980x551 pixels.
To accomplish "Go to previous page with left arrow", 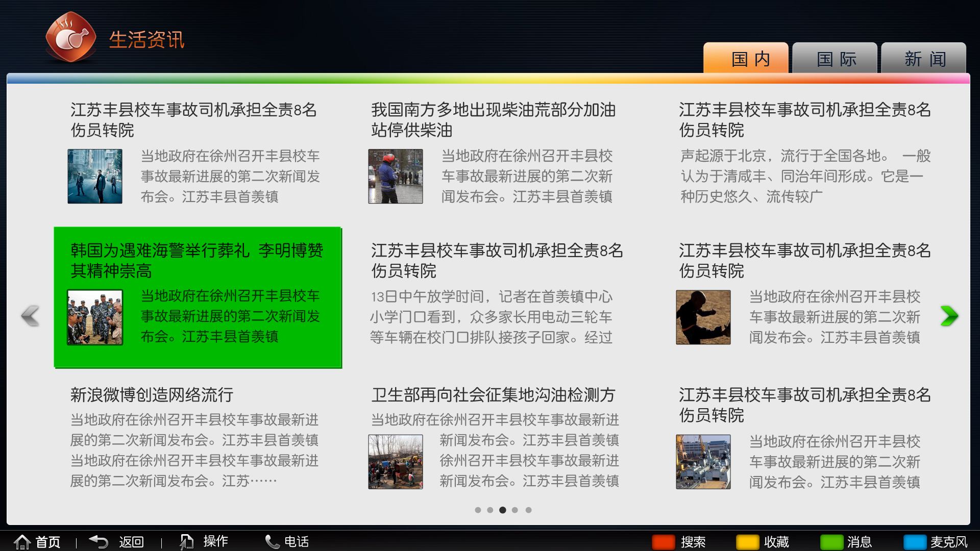I will point(30,316).
